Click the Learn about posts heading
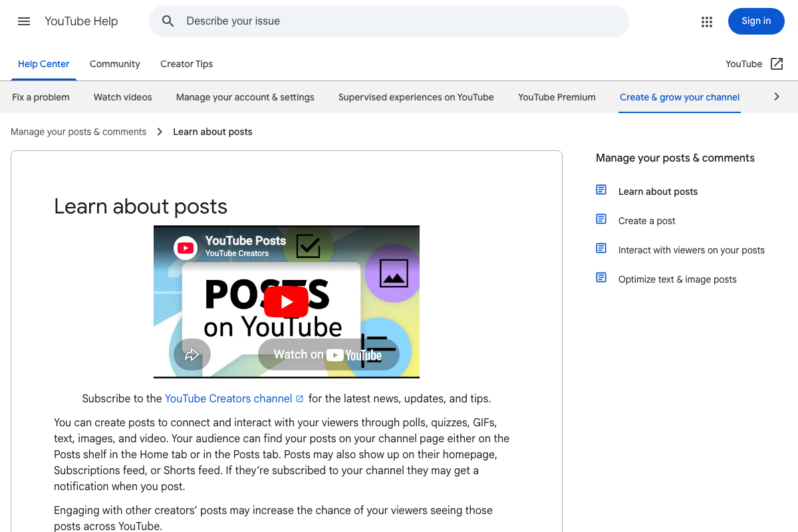 pos(141,206)
